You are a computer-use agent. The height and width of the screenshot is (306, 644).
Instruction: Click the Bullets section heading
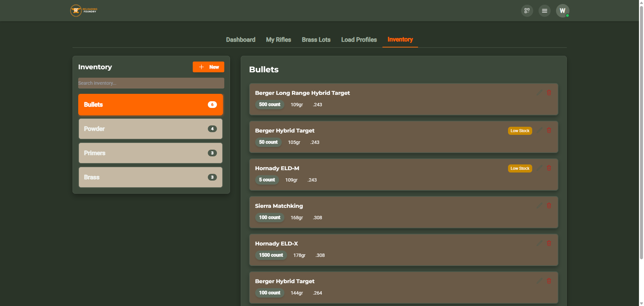tap(264, 70)
